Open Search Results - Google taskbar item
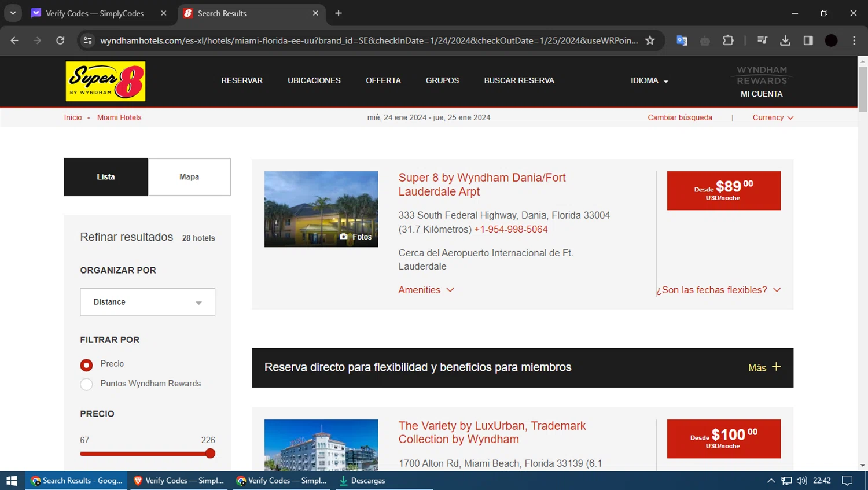This screenshot has width=868, height=490. (78, 481)
